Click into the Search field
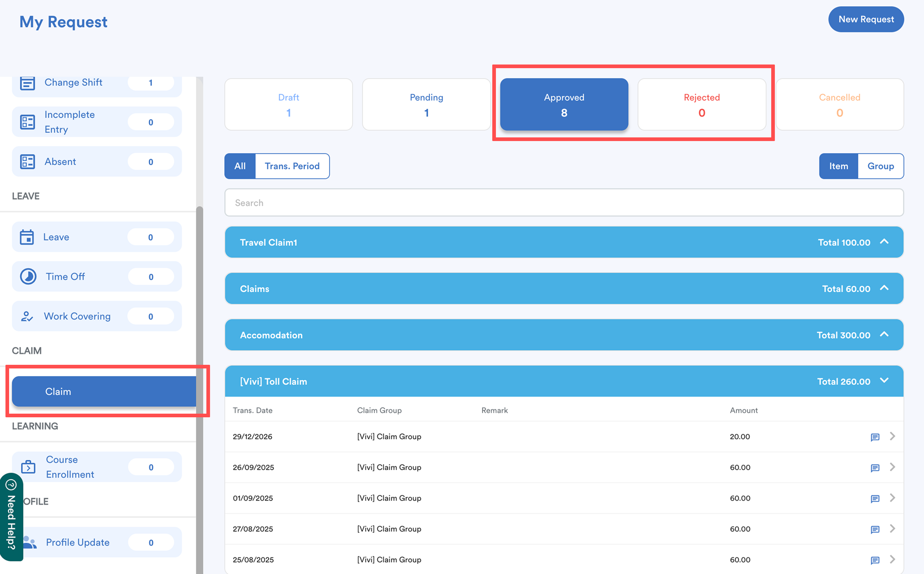 point(564,203)
